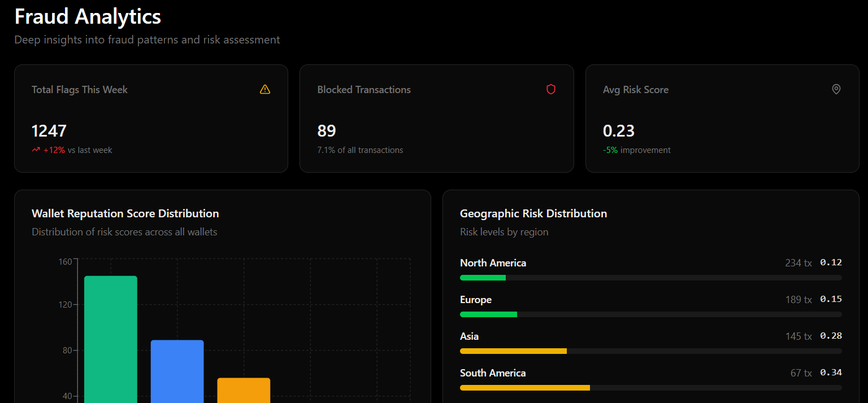Click the '234 tx' count
Viewport: 868px width, 403px height.
point(798,263)
